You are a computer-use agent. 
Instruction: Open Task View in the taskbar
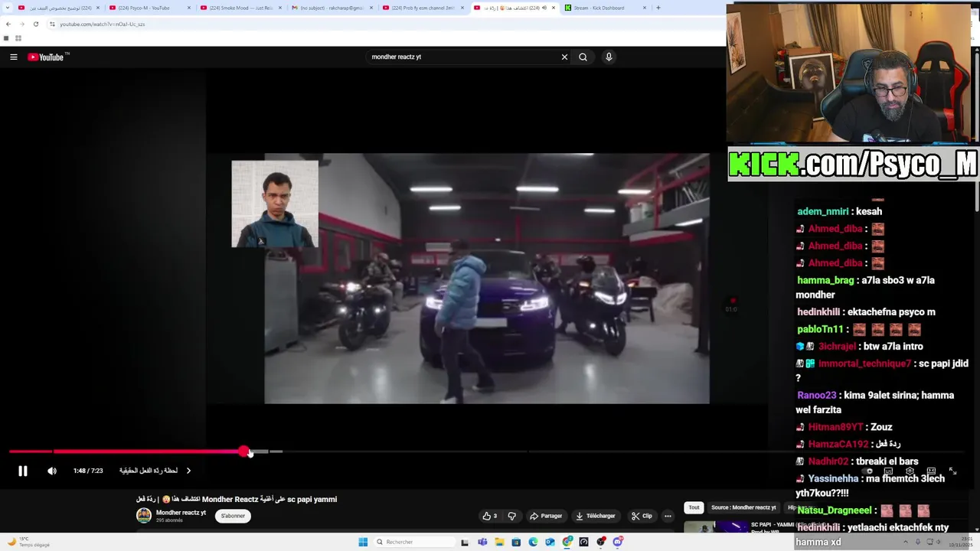pos(465,542)
